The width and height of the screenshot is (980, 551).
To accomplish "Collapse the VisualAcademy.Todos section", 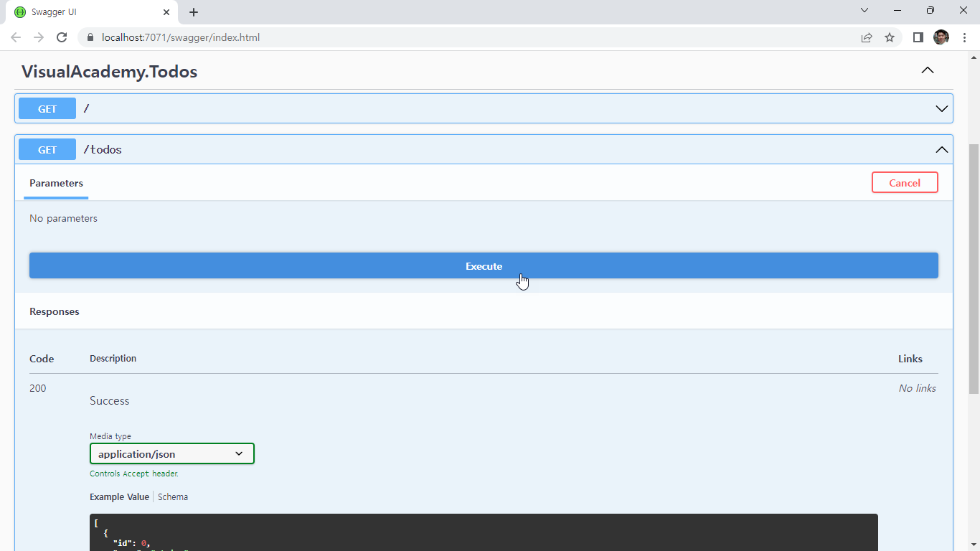I will click(x=927, y=70).
